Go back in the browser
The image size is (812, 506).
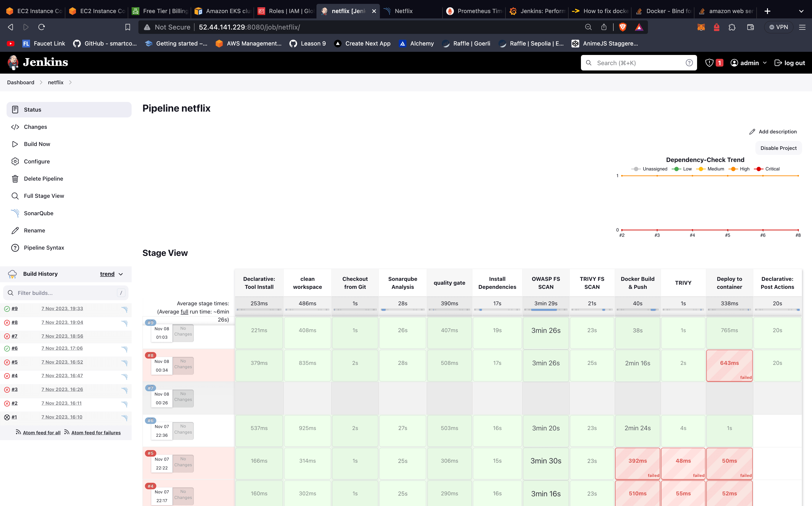point(11,27)
